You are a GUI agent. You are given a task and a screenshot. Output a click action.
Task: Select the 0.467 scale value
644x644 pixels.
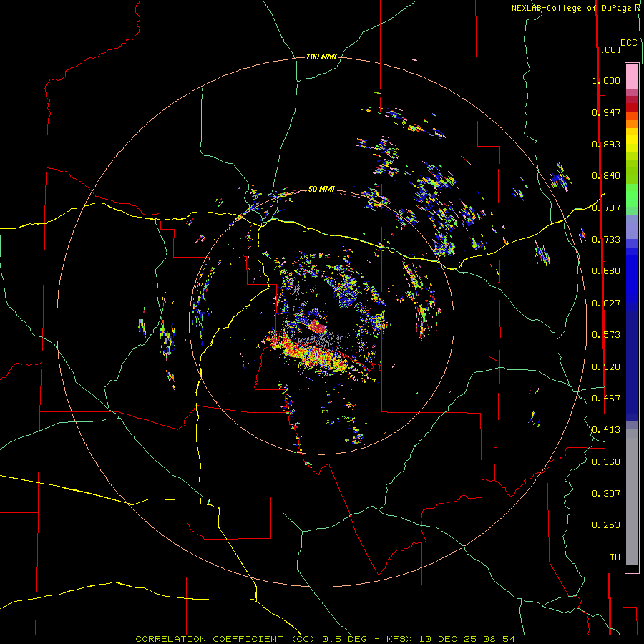coord(606,399)
